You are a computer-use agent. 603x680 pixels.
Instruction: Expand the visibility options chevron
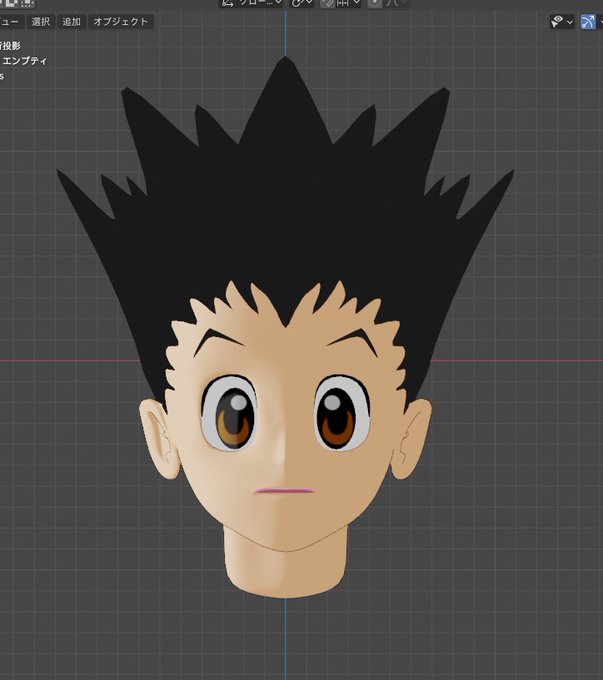click(x=570, y=22)
